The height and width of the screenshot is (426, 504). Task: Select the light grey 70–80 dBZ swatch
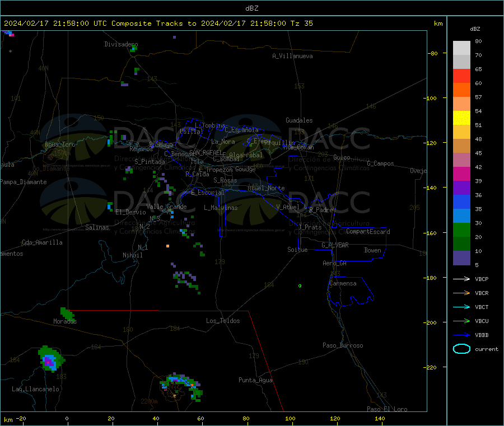[x=461, y=48]
